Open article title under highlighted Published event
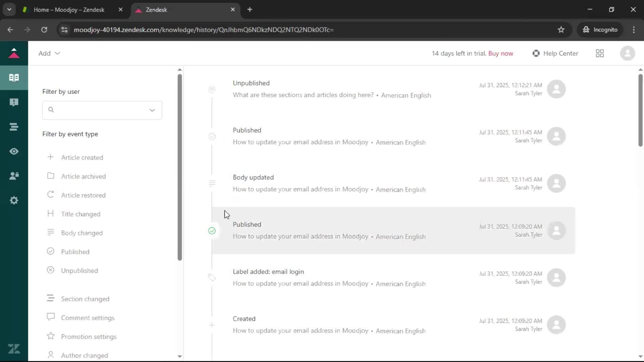This screenshot has height=362, width=644. [x=300, y=236]
